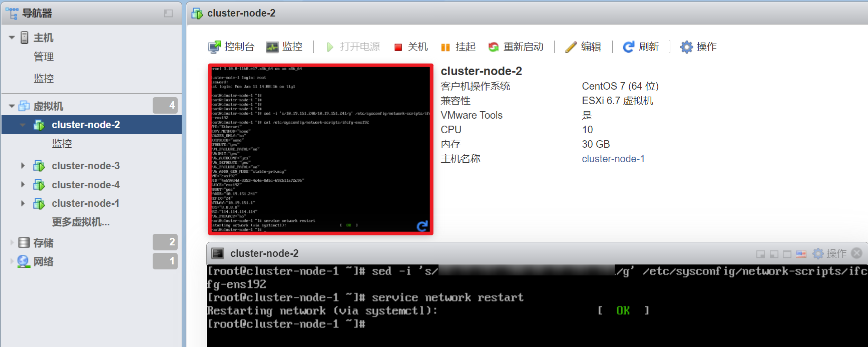Viewport: 868px width, 347px height.
Task: Select cluster-node-2 in the navigator
Action: (92, 125)
